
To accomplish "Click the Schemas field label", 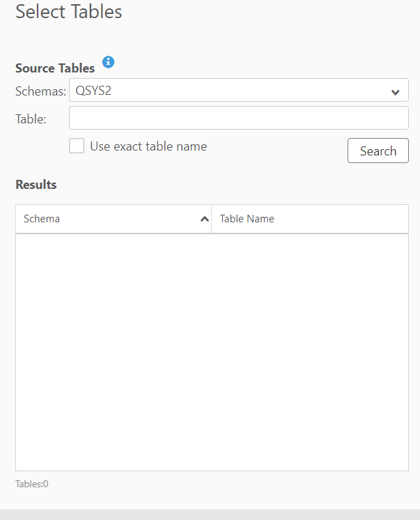I will coord(40,91).
